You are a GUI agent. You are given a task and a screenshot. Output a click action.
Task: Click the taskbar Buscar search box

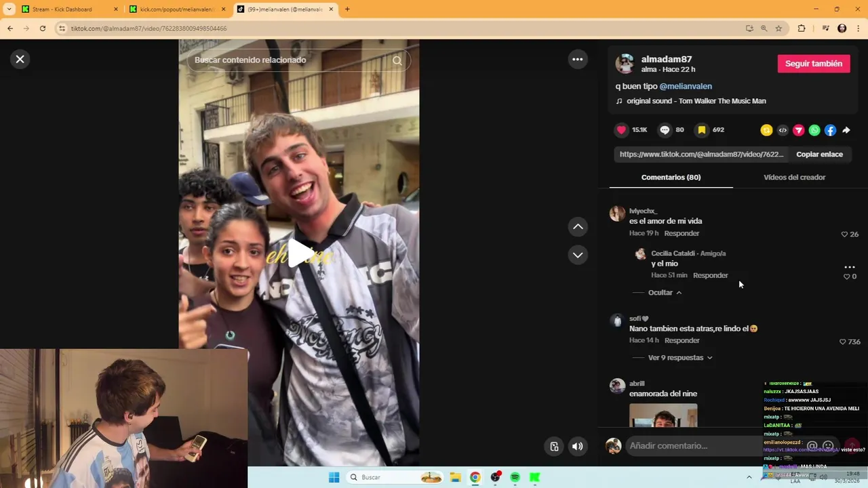395,478
